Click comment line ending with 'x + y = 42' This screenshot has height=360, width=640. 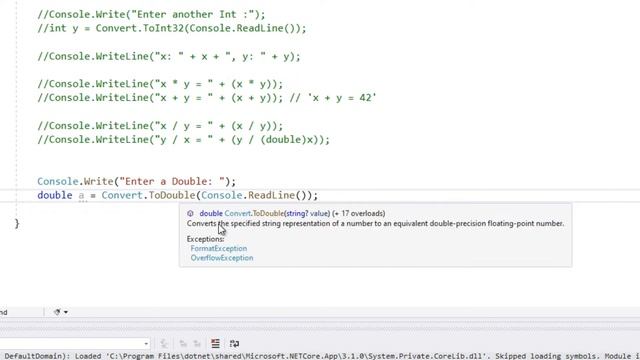[207, 98]
